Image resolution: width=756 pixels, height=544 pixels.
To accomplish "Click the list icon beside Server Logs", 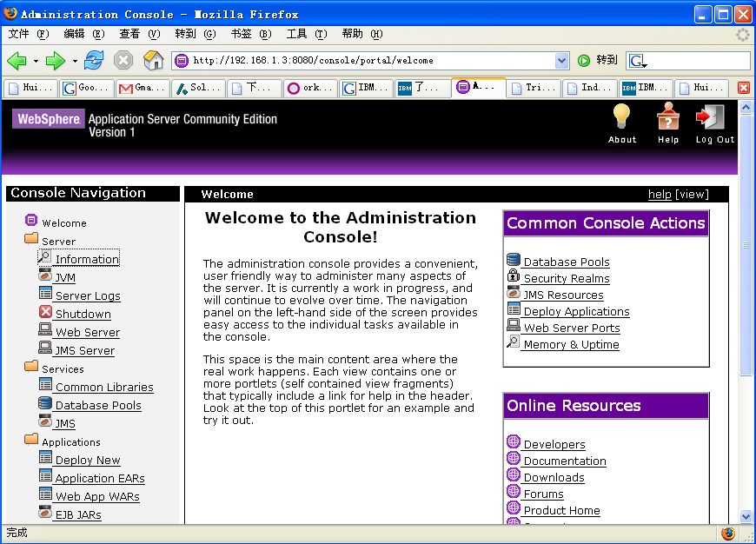I will (45, 293).
